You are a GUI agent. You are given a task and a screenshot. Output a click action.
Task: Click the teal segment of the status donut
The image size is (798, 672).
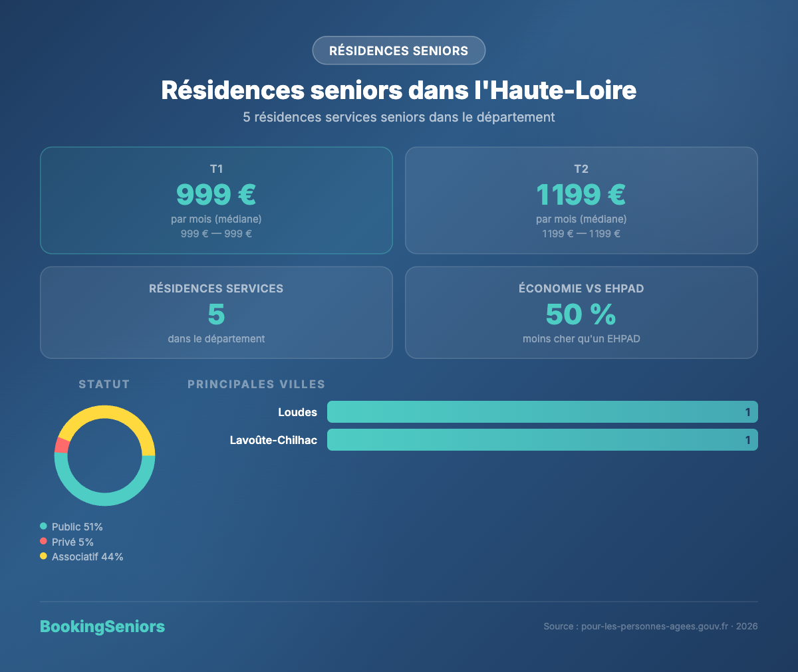pyautogui.click(x=104, y=499)
